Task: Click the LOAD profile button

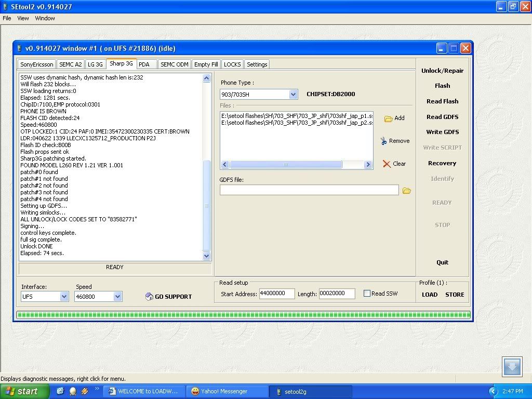Action: tap(430, 295)
